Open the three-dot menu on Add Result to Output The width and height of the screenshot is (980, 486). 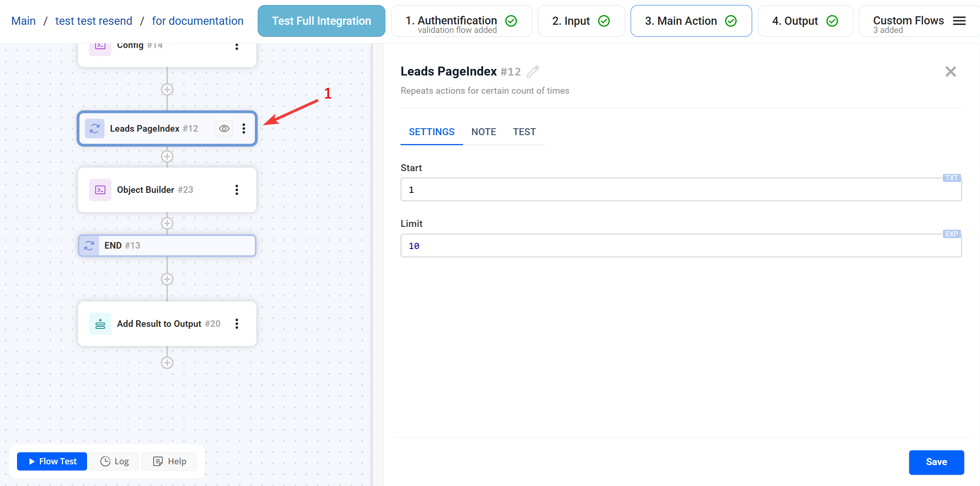(x=237, y=324)
